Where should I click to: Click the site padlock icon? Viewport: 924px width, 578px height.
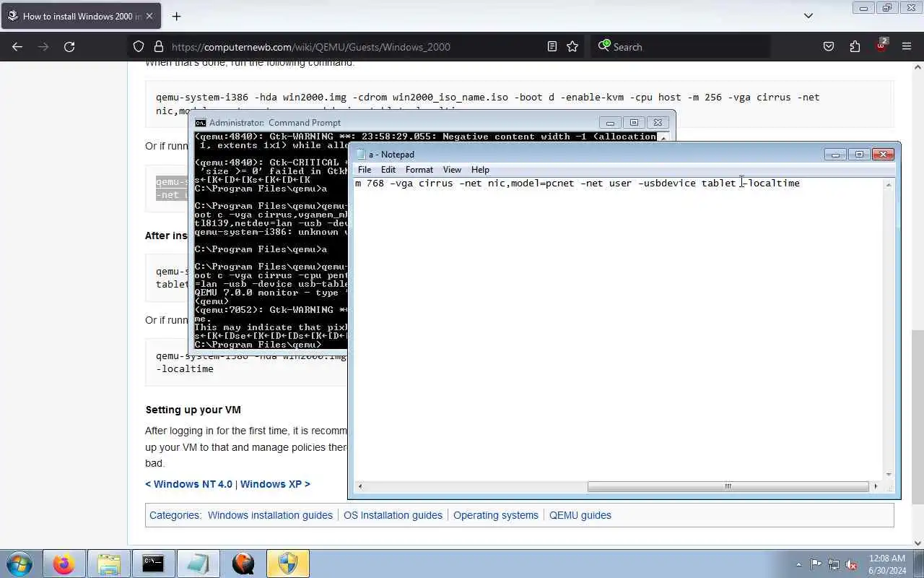pyautogui.click(x=159, y=46)
